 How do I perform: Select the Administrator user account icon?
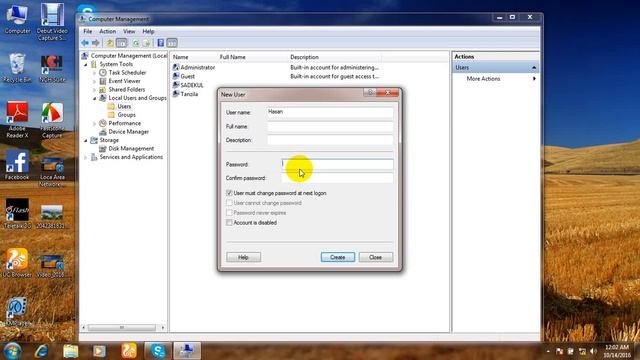click(176, 67)
